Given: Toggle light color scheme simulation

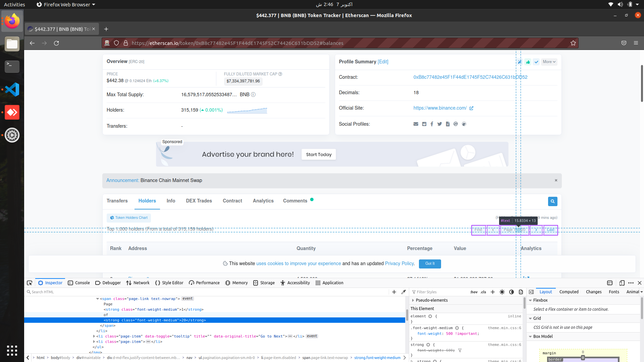Looking at the screenshot, I should pos(502,292).
